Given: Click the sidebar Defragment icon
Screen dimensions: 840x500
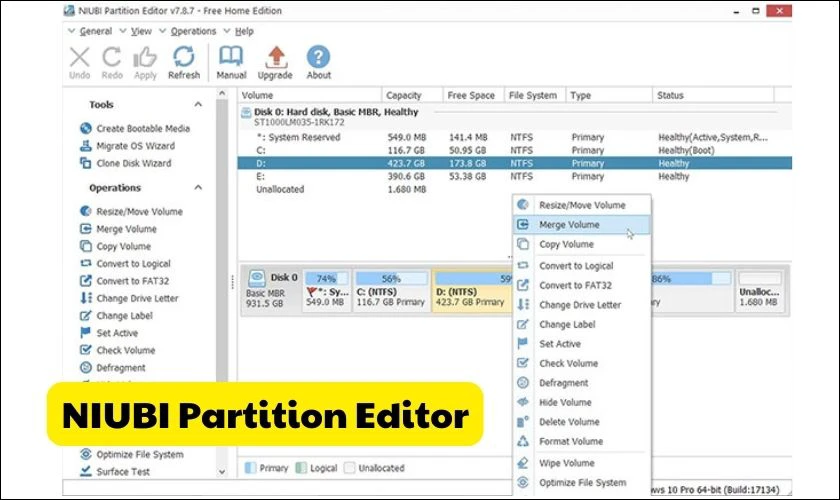Looking at the screenshot, I should tap(86, 368).
